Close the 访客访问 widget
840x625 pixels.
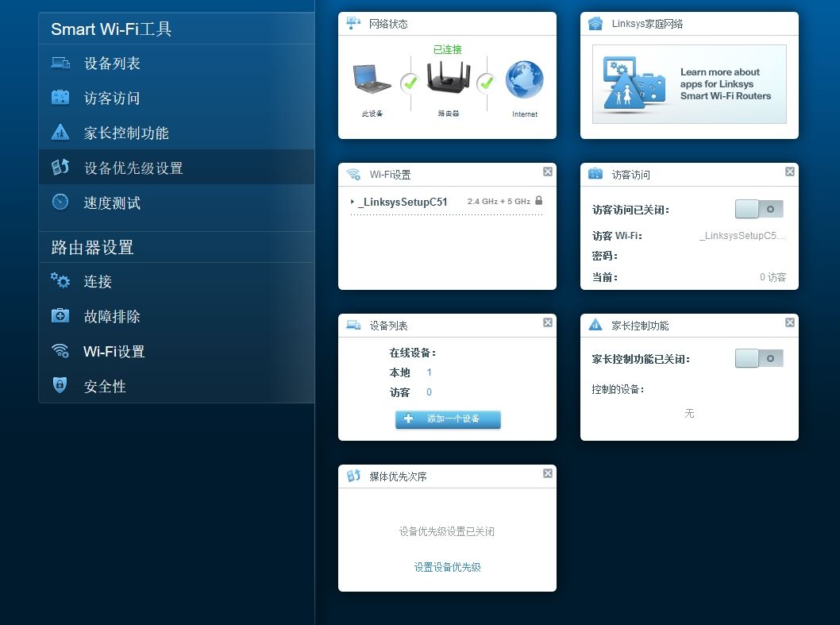790,172
